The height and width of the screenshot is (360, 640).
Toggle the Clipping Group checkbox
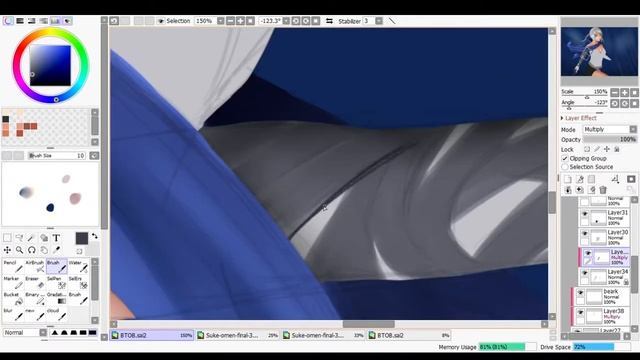point(565,158)
